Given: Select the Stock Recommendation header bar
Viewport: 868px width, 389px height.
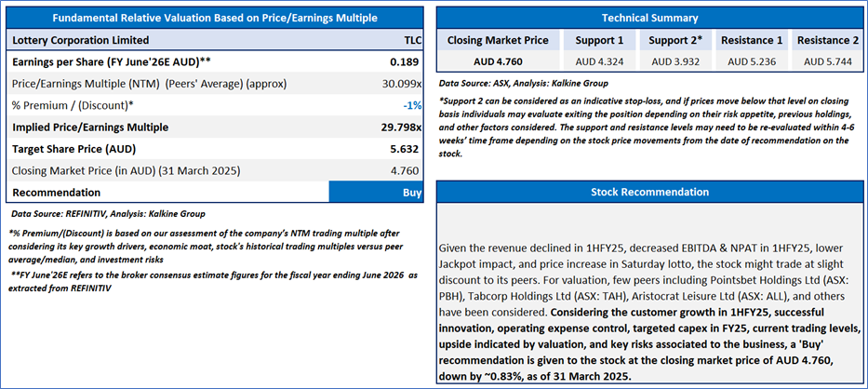Looking at the screenshot, I should (x=649, y=192).
